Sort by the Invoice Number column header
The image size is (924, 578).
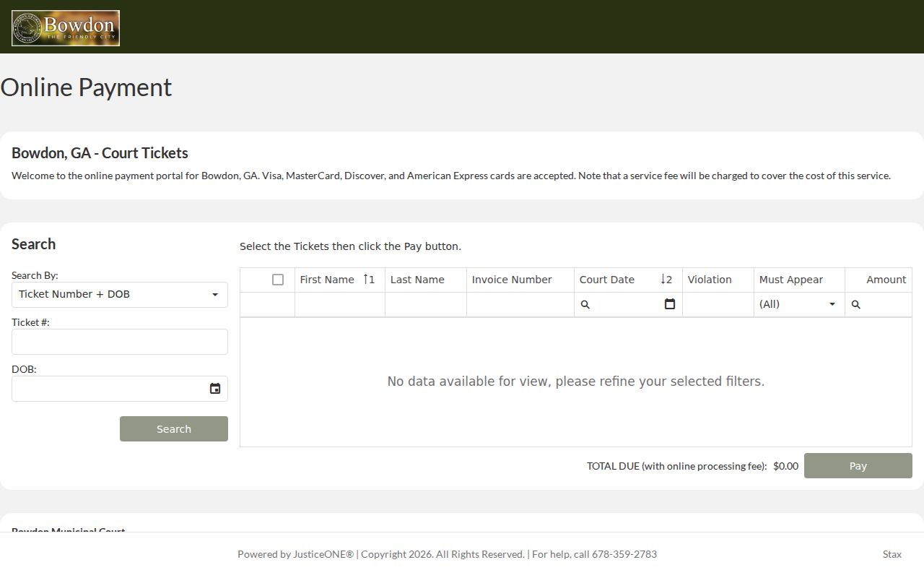[520, 280]
